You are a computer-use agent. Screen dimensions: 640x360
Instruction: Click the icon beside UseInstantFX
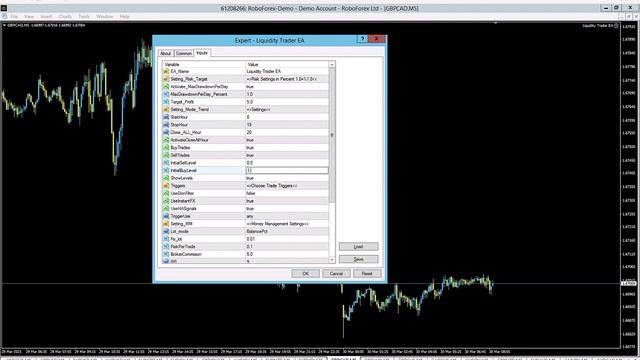pos(166,201)
